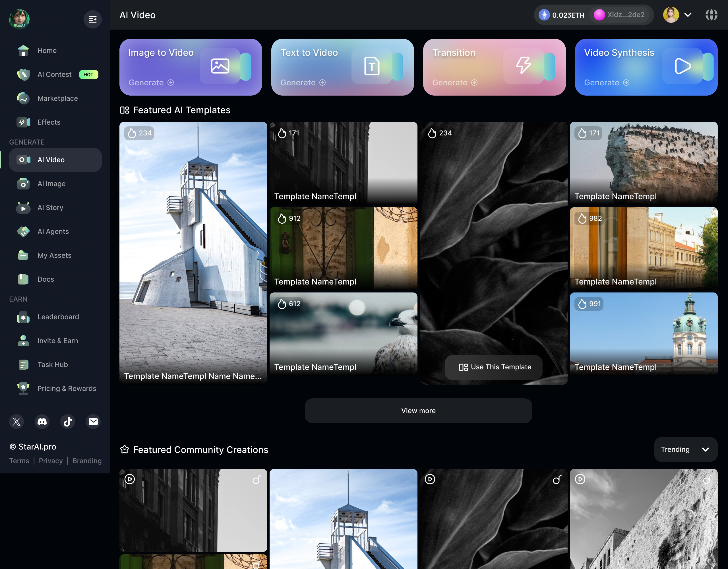Viewport: 728px width, 569px height.
Task: Open the X (Twitter) social link
Action: (16, 422)
